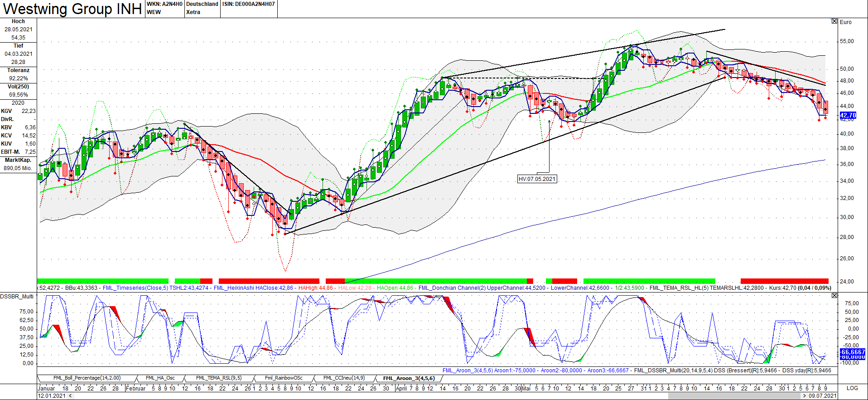Click the MarktKap. label

(18, 160)
